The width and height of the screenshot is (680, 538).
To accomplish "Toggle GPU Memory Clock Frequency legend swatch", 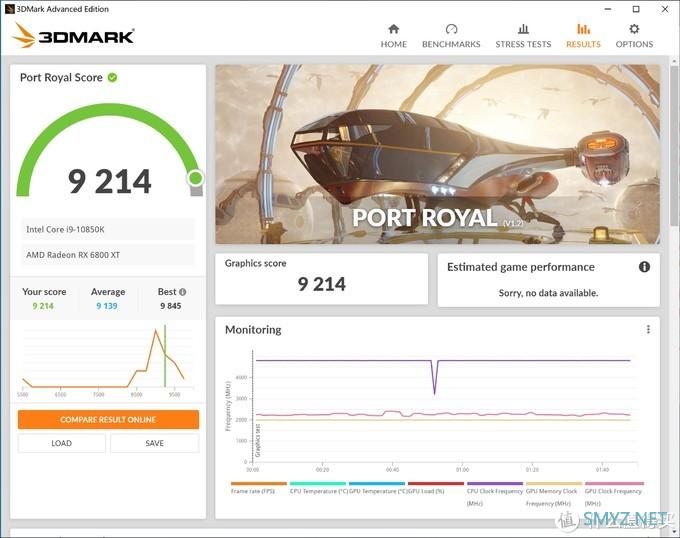I will [554, 483].
